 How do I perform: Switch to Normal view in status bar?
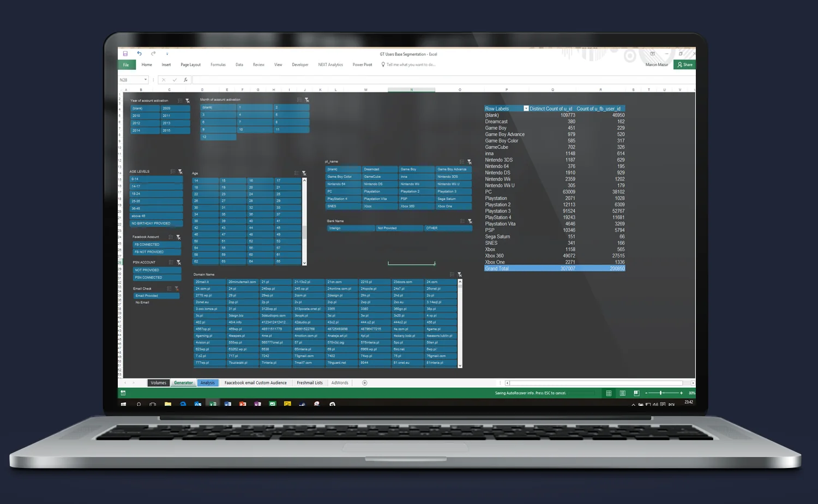click(609, 393)
